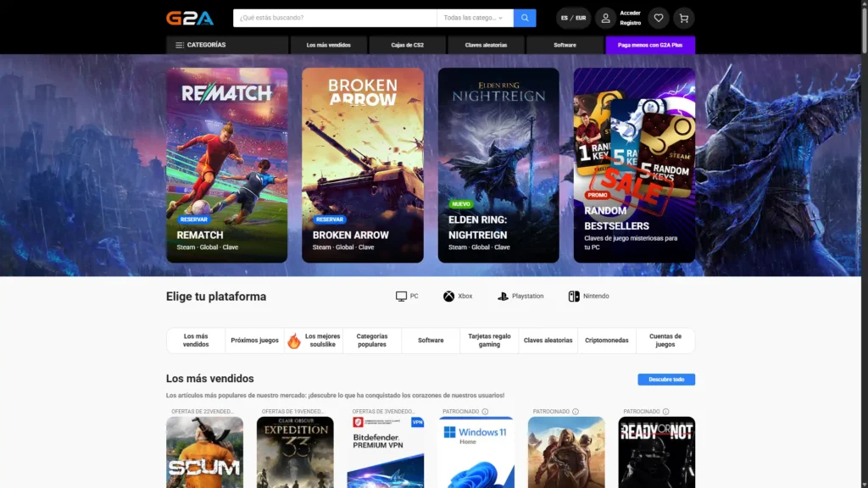This screenshot has height=488, width=868.
Task: Open Los más vendidos in top navigation
Action: pos(328,45)
